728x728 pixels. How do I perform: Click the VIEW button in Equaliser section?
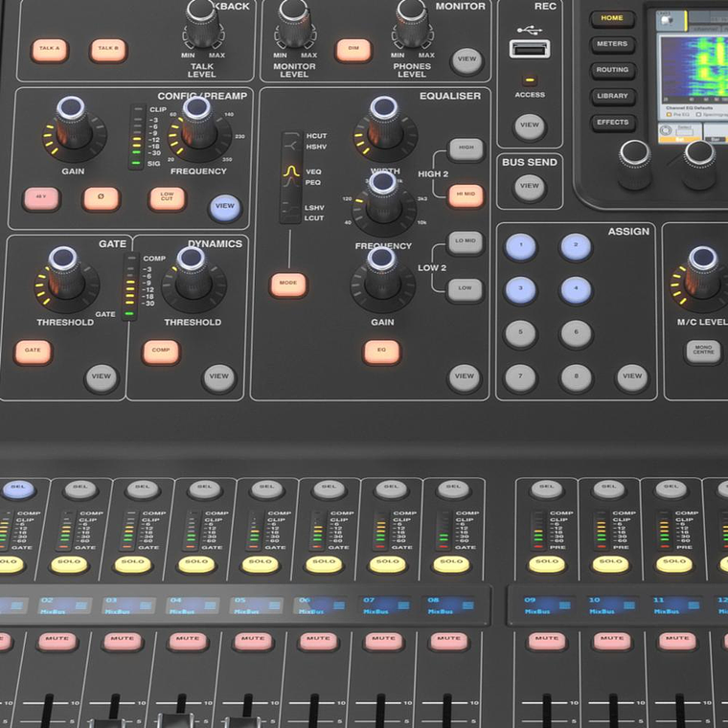464,377
